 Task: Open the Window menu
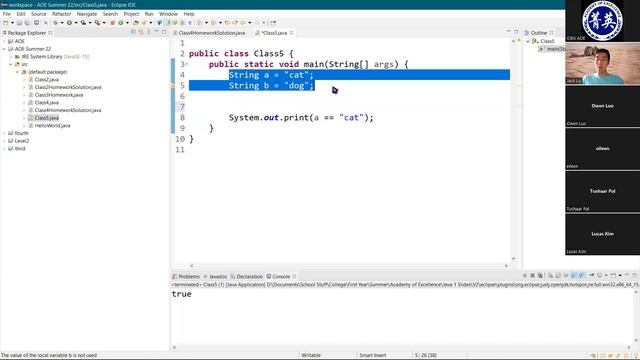[168, 14]
